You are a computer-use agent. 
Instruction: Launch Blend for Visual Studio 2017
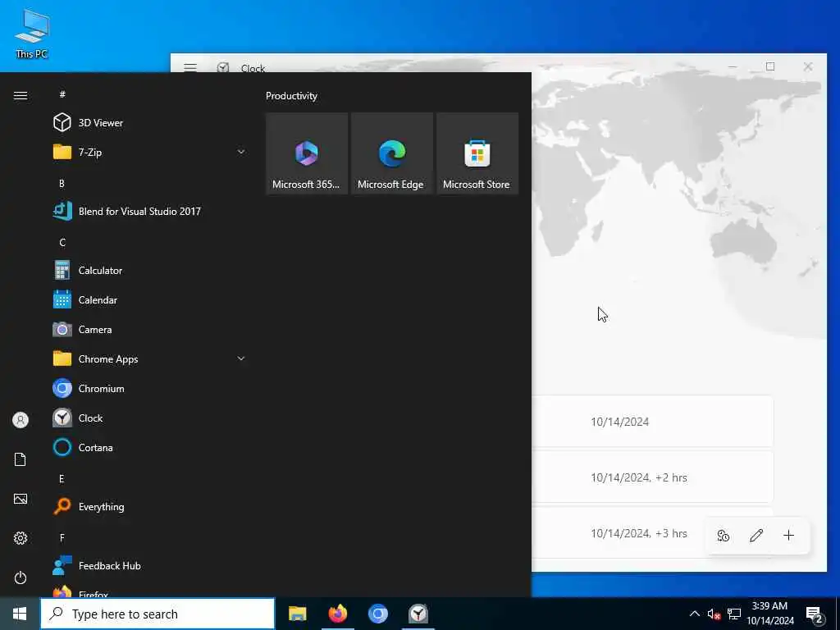(149, 211)
